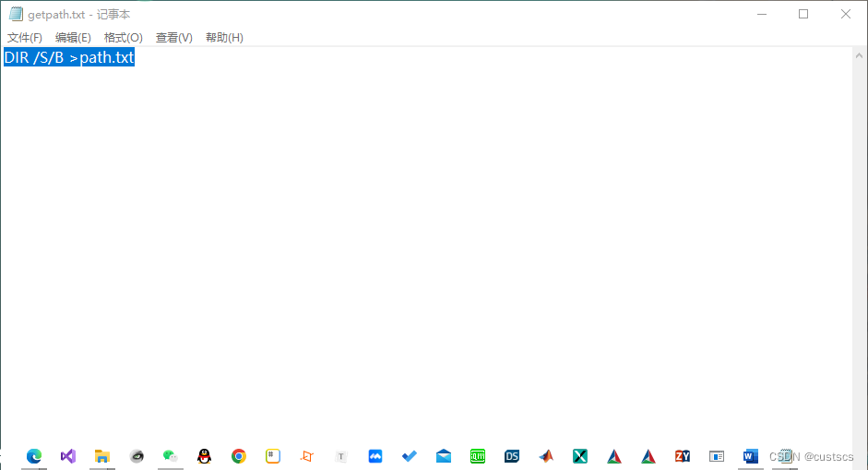Open File Explorer from the taskbar
This screenshot has width=868, height=470.
(102, 456)
